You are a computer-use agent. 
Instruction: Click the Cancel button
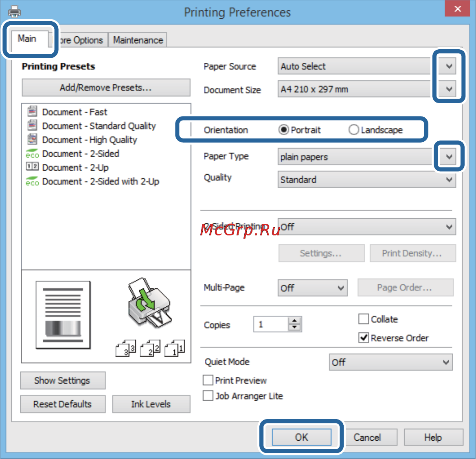367,437
